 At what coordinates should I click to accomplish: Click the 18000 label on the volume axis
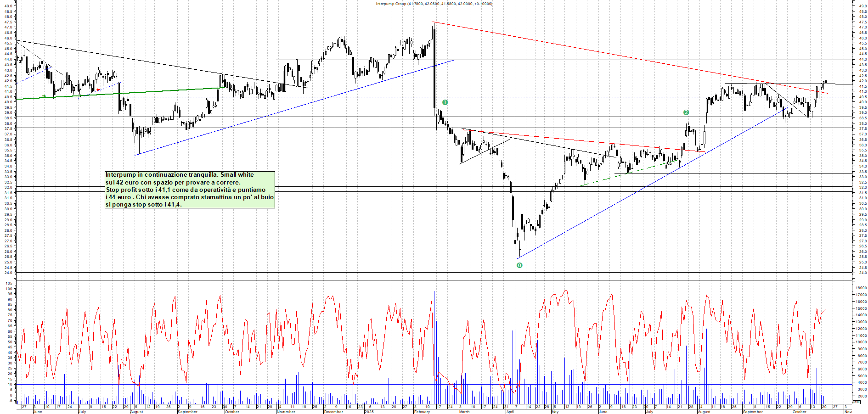pos(861,288)
